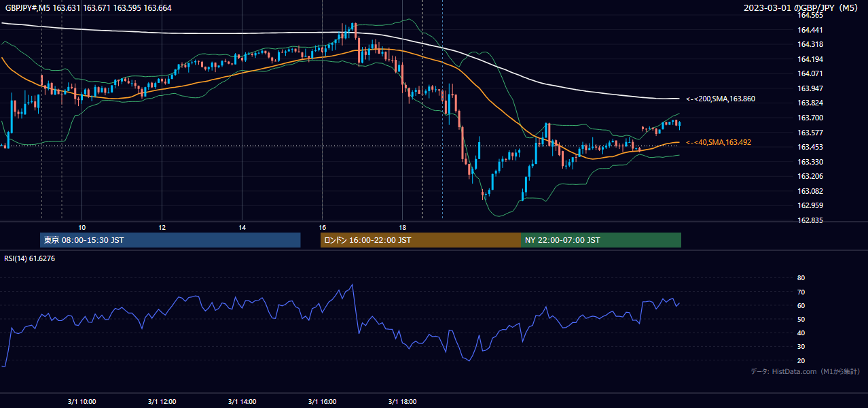Click the RSI 40 level label
The image size is (868, 408).
click(x=801, y=333)
